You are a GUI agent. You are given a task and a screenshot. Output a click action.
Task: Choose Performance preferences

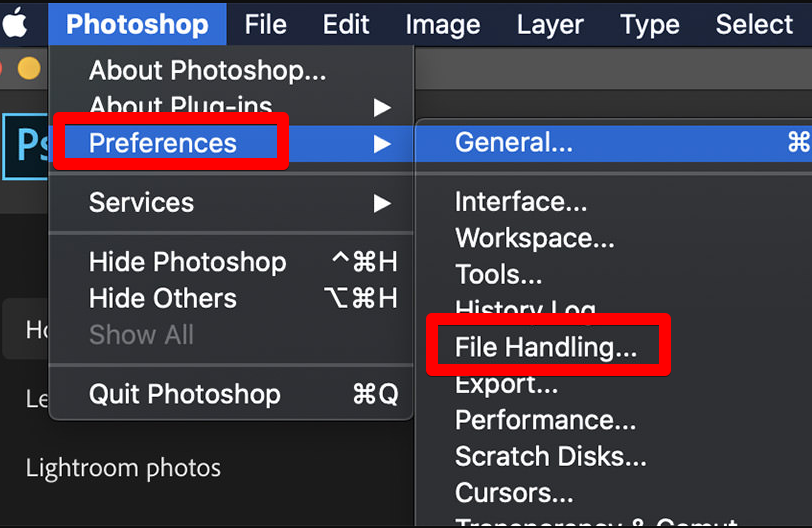click(x=545, y=420)
